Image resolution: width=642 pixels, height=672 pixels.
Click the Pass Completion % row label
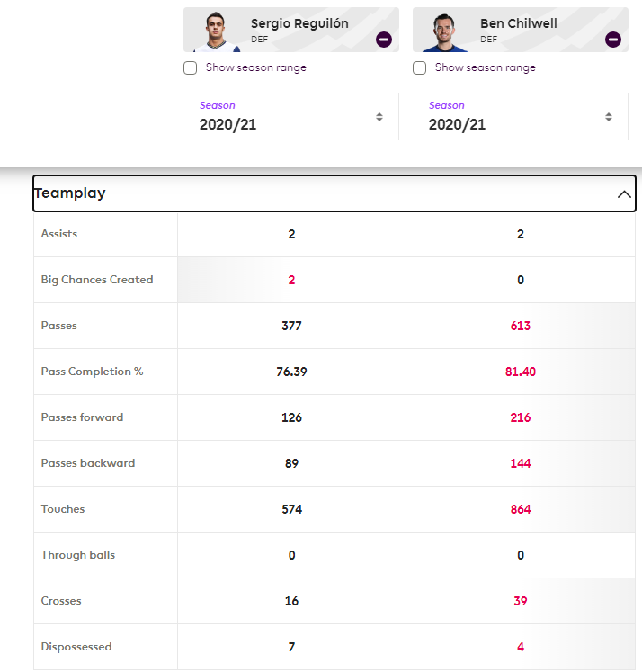92,372
